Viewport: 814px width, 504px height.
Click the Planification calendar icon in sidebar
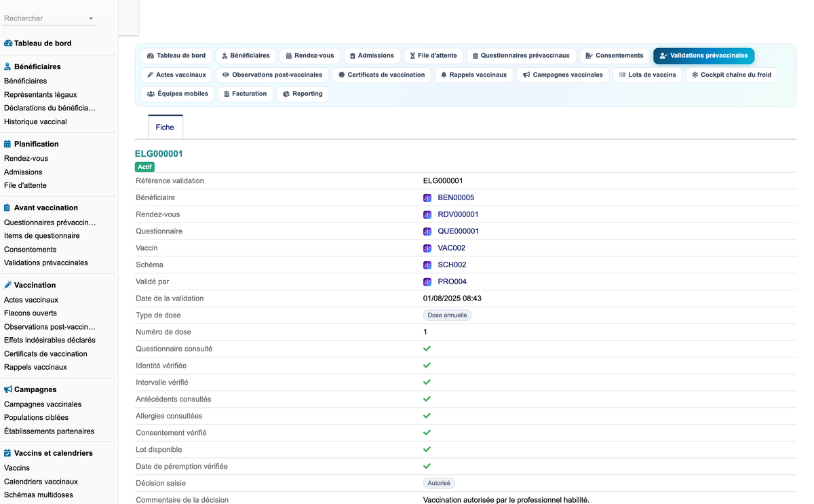8,144
